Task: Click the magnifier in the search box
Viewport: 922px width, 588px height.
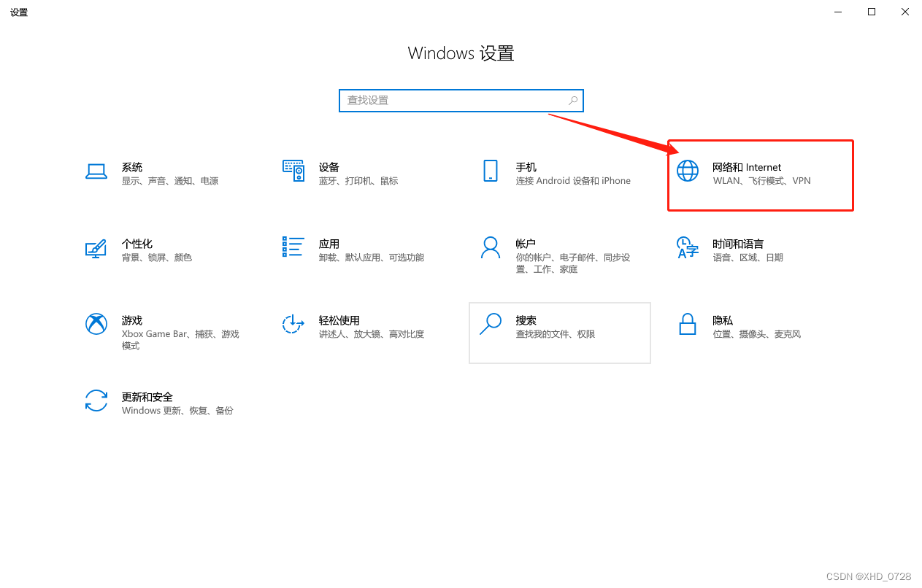Action: point(573,101)
